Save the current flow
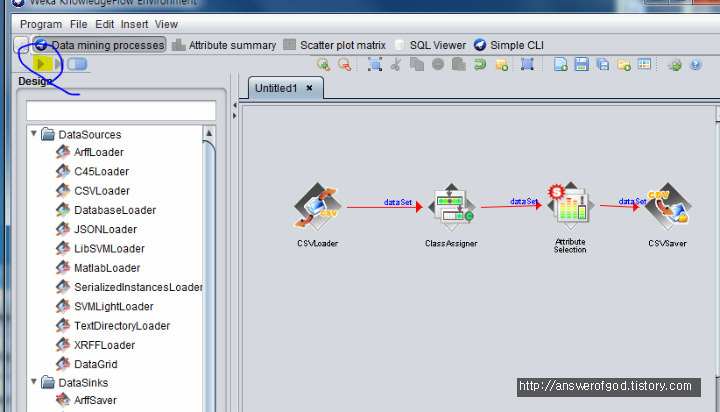 pyautogui.click(x=581, y=64)
